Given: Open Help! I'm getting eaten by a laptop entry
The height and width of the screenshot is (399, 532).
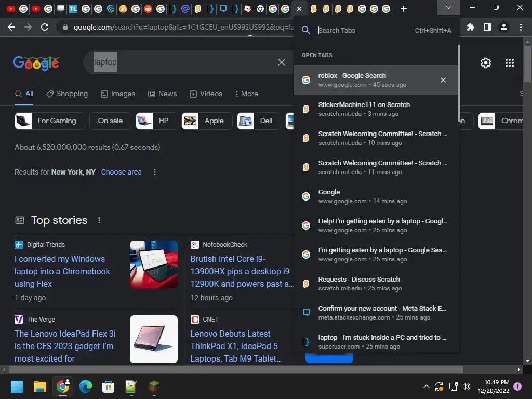Looking at the screenshot, I should [375, 225].
